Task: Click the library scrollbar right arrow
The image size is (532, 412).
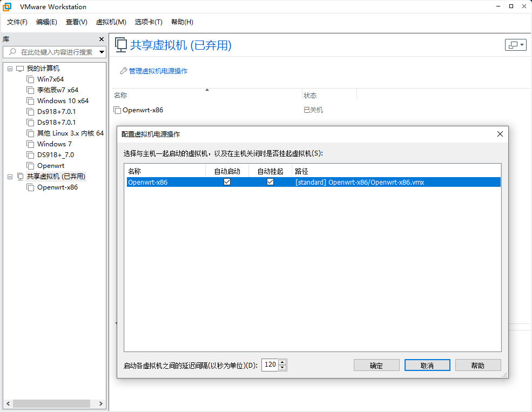Action: pos(101,403)
